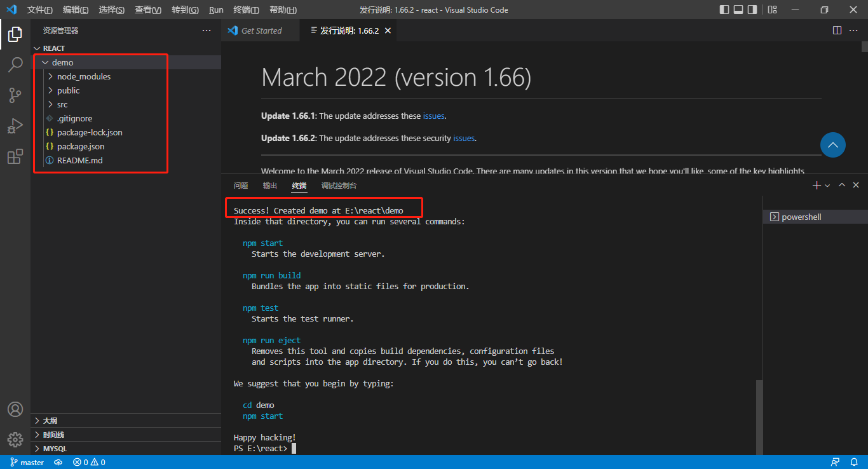This screenshot has height=469, width=868.
Task: Click the release notes editor scrollbar thumb
Action: [864, 47]
